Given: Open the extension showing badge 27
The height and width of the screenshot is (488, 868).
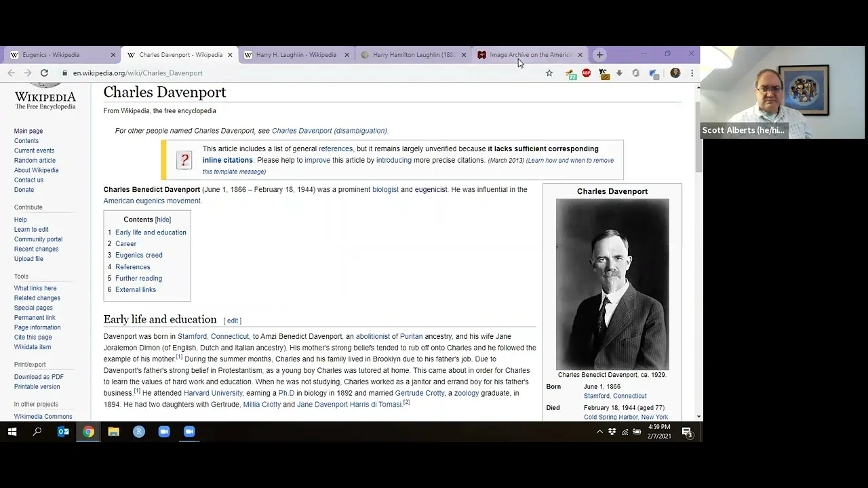Looking at the screenshot, I should (x=570, y=73).
